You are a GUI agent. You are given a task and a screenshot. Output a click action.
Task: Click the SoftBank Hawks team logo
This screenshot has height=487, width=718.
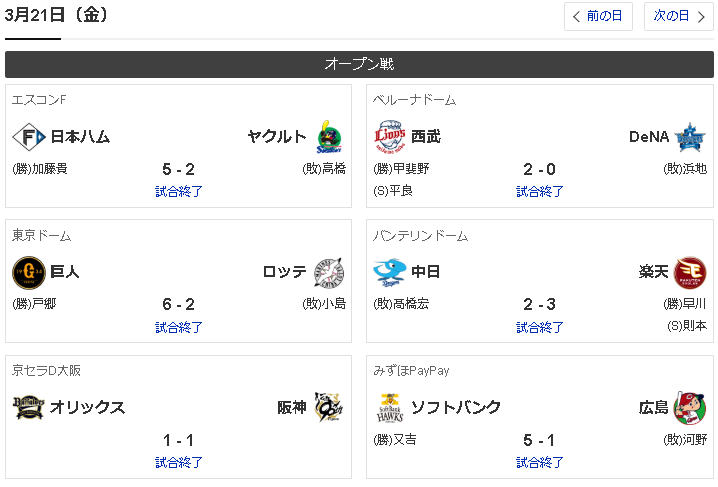pyautogui.click(x=390, y=407)
